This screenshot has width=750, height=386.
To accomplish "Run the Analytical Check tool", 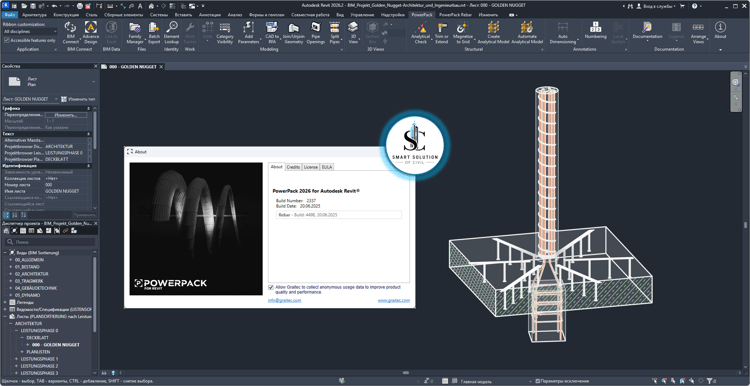I will pyautogui.click(x=421, y=32).
